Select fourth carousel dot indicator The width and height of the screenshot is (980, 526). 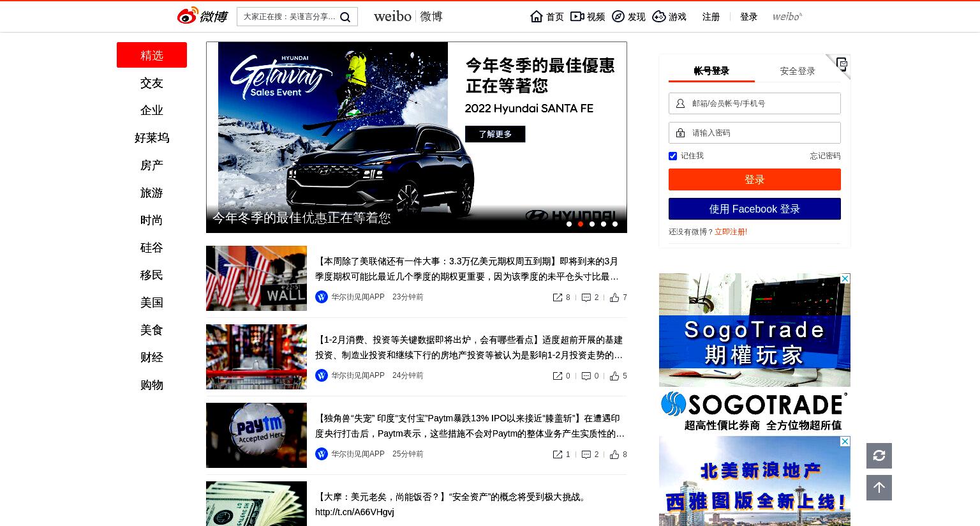604,224
